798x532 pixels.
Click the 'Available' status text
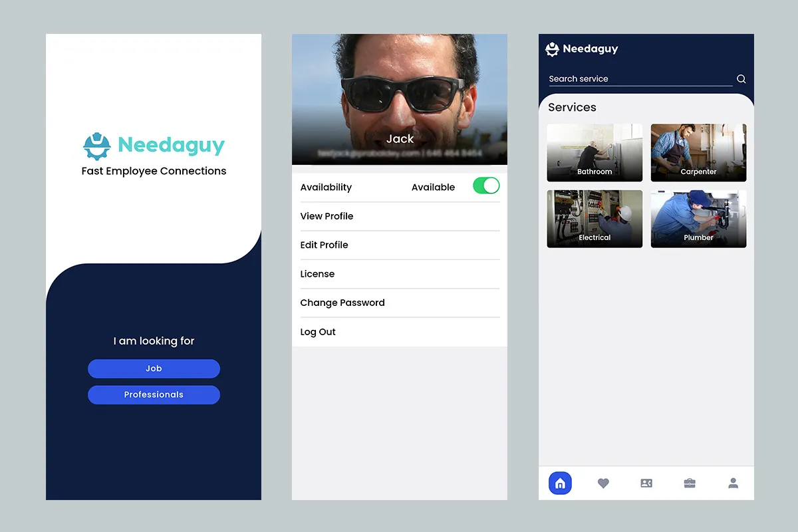433,187
